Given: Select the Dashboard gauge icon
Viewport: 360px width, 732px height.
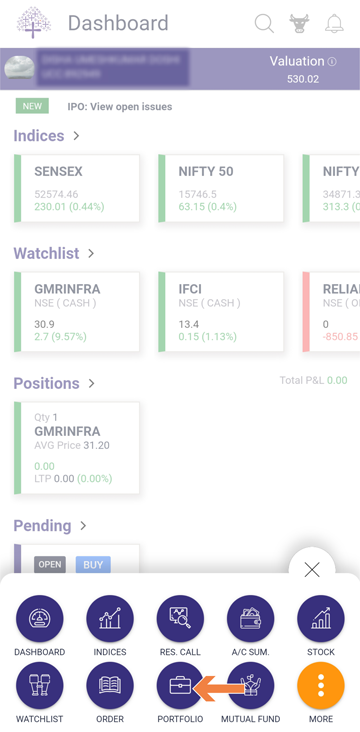Looking at the screenshot, I should click(39, 619).
